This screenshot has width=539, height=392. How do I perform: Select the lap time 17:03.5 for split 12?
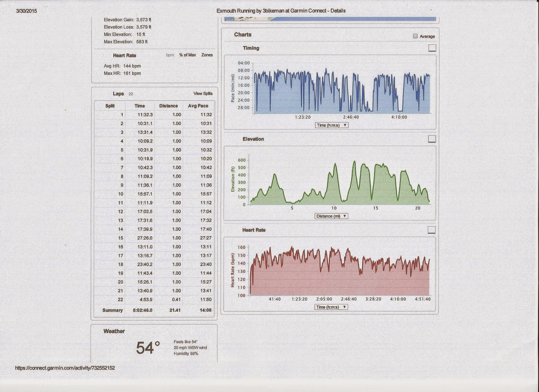(x=145, y=211)
